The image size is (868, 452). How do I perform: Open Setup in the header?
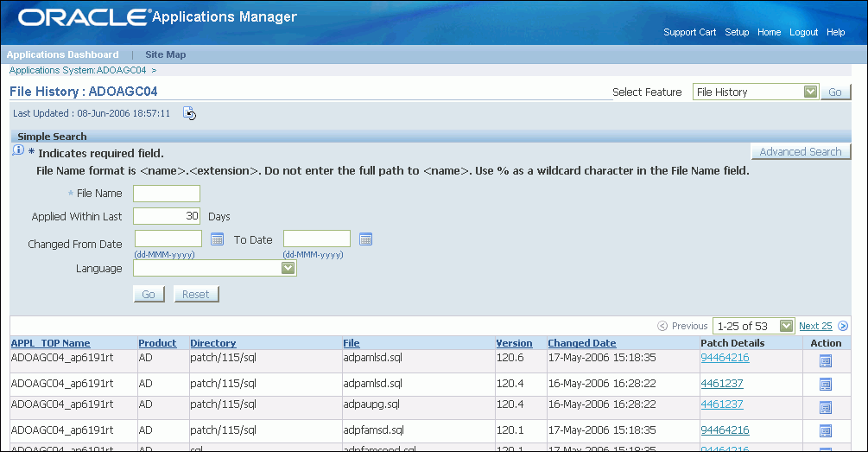[x=737, y=32]
